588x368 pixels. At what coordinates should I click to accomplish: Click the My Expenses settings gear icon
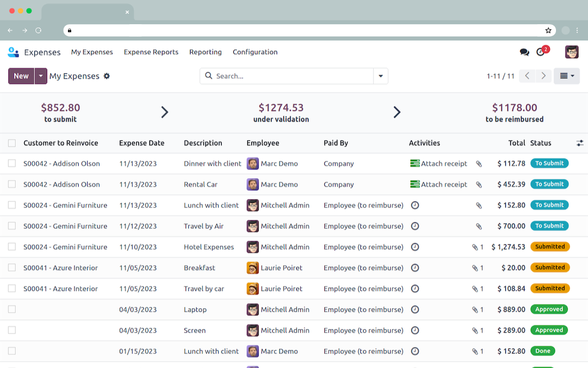[107, 76]
